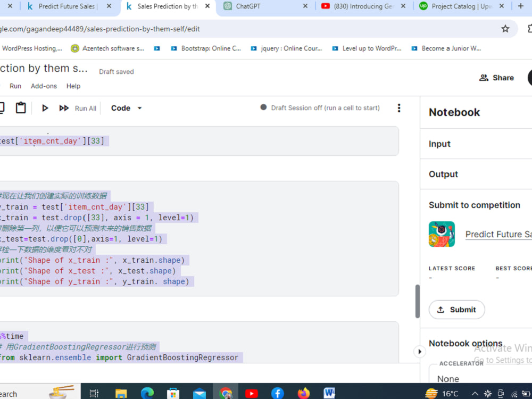Close the Project Catalog Upwork tab
Screen dimensions: 532x399
501,6
